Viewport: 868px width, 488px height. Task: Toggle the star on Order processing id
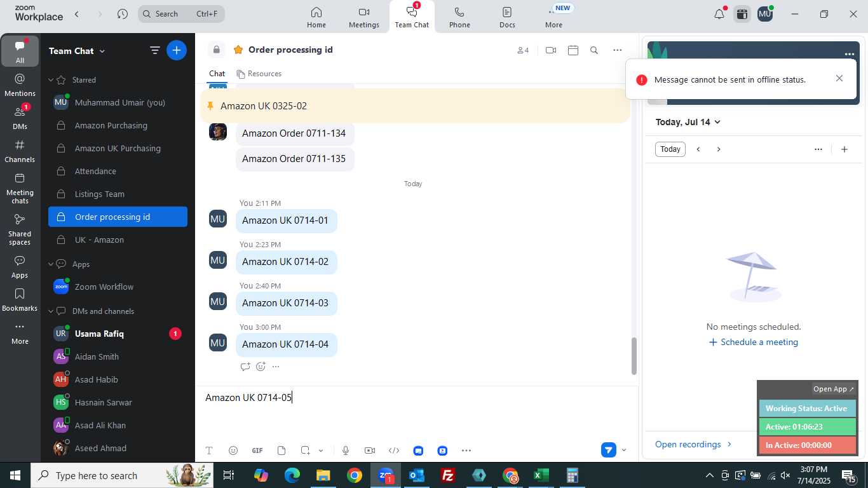238,50
